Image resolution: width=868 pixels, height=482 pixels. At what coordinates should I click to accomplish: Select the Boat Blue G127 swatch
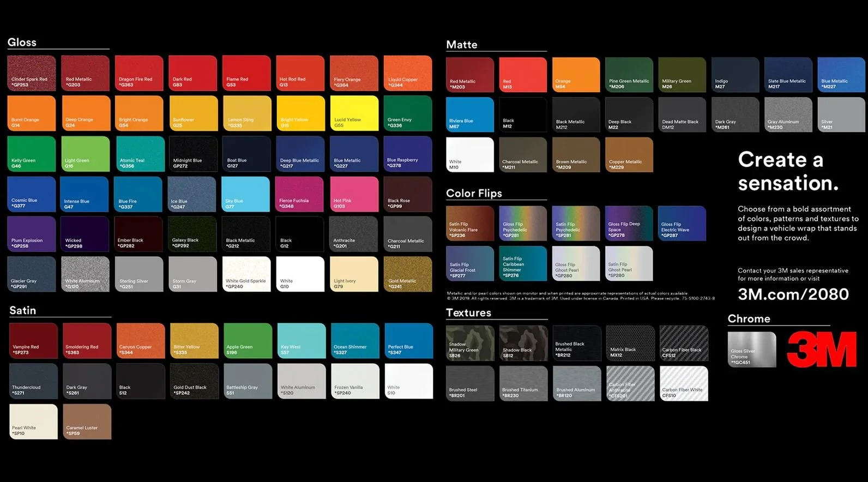(x=246, y=154)
